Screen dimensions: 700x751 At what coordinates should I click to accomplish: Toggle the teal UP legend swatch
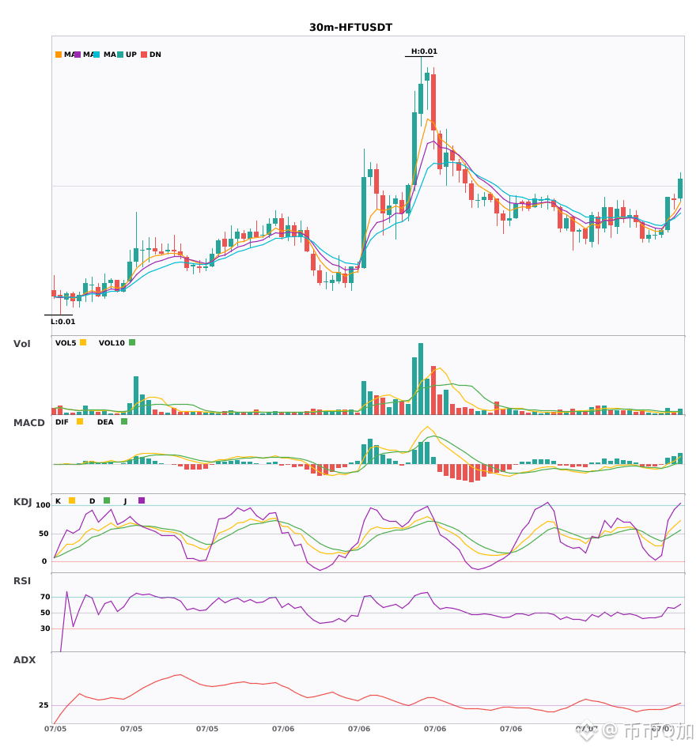[120, 55]
